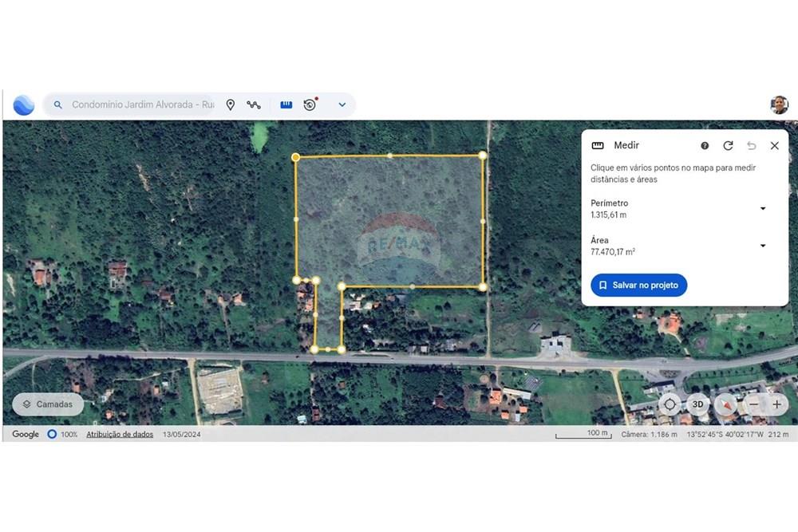The height and width of the screenshot is (532, 798).
Task: Click the my location target icon
Action: tap(670, 404)
